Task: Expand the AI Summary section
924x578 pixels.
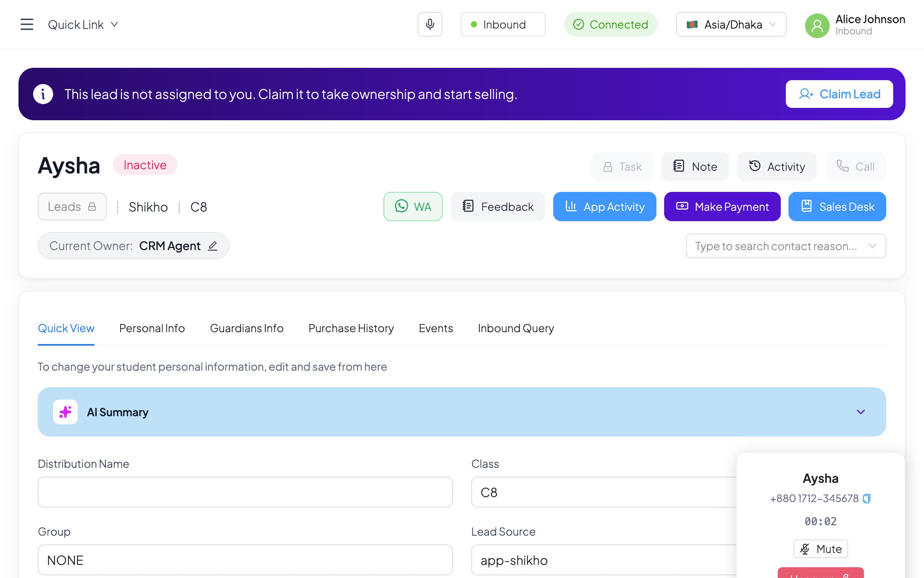Action: [861, 412]
